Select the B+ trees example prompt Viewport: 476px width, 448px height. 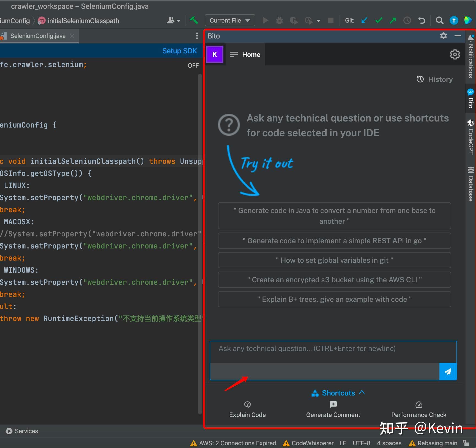tap(334, 299)
